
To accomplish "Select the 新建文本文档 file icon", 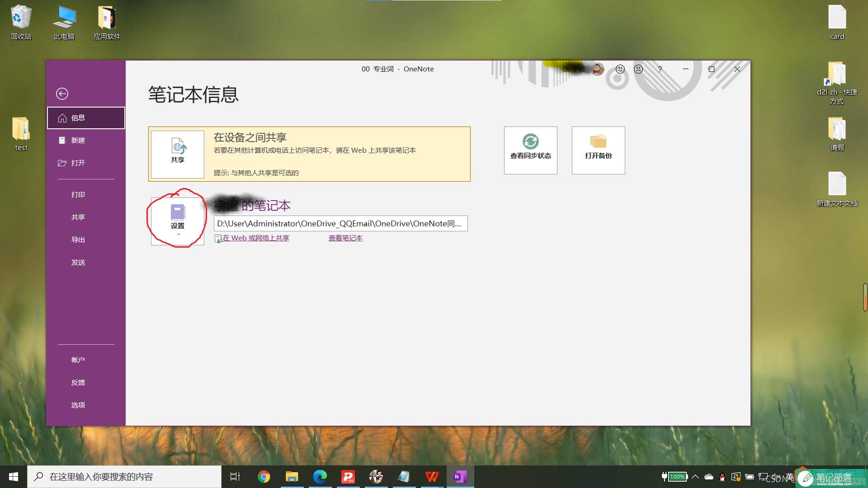I will [x=837, y=189].
